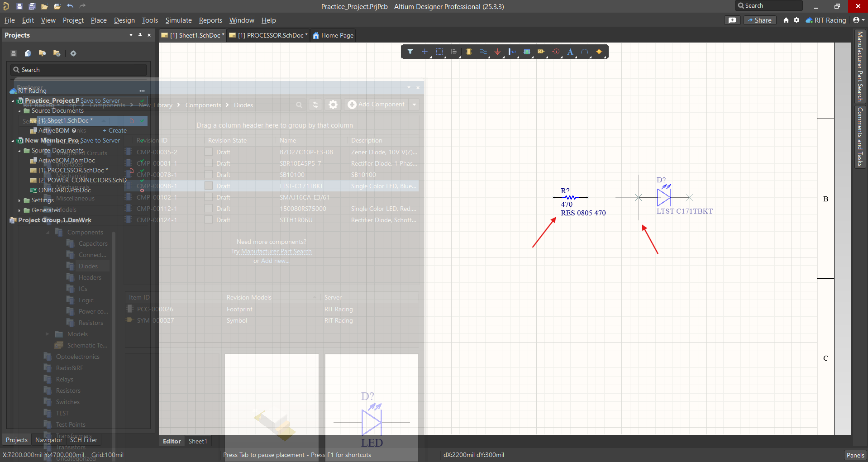Click the Add new... link
Viewport: 868px width, 462px height.
275,261
